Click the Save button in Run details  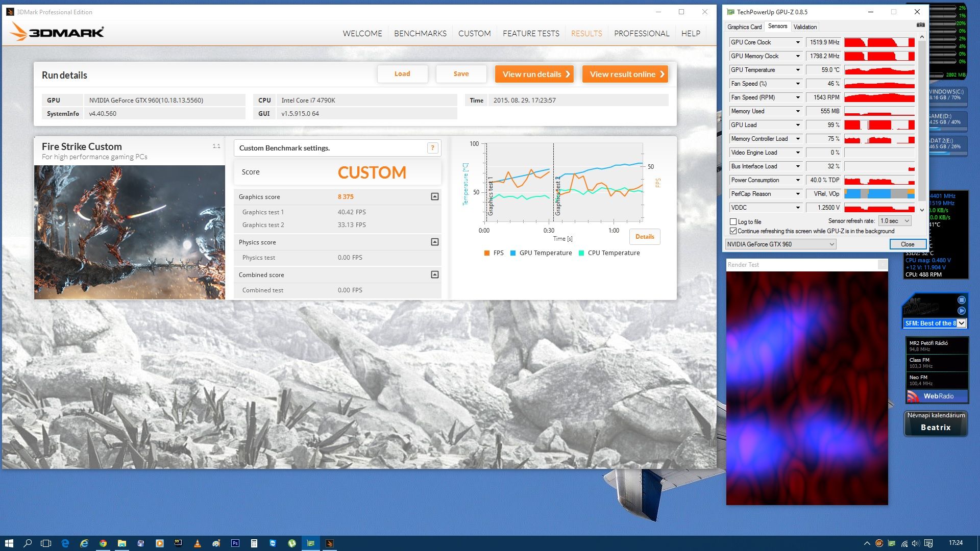pyautogui.click(x=461, y=74)
